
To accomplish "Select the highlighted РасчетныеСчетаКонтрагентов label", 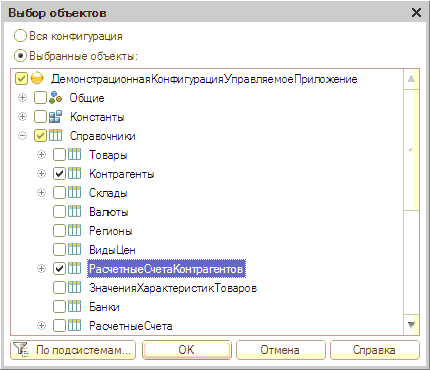I will pos(166,269).
